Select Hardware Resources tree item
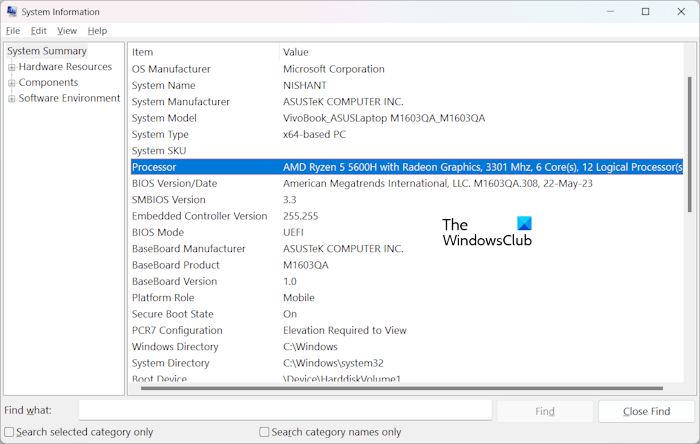Image resolution: width=700 pixels, height=444 pixels. pyautogui.click(x=65, y=66)
